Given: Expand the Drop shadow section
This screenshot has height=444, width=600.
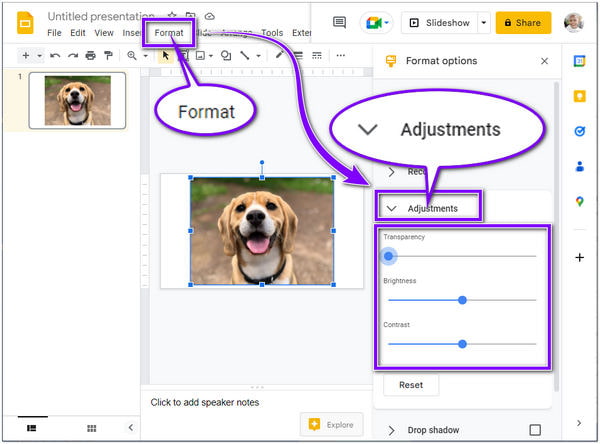Looking at the screenshot, I should [391, 431].
